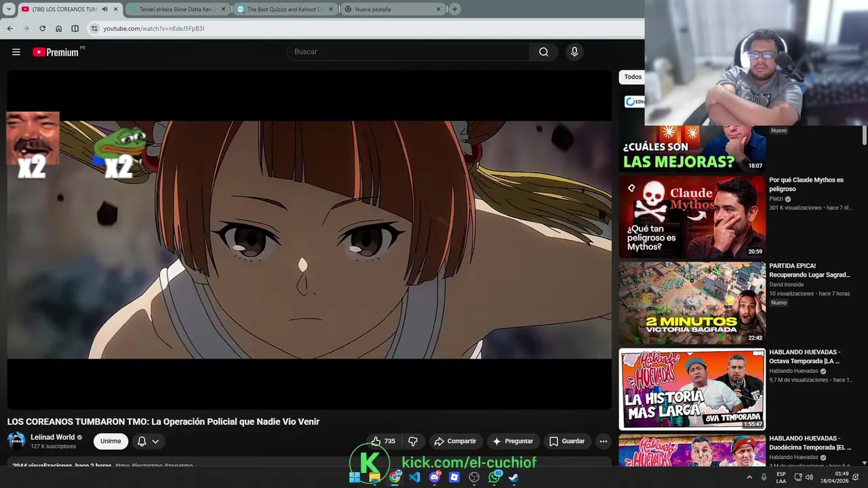This screenshot has width=868, height=488.
Task: Close the Tensei shitara Slime tab
Action: (223, 9)
